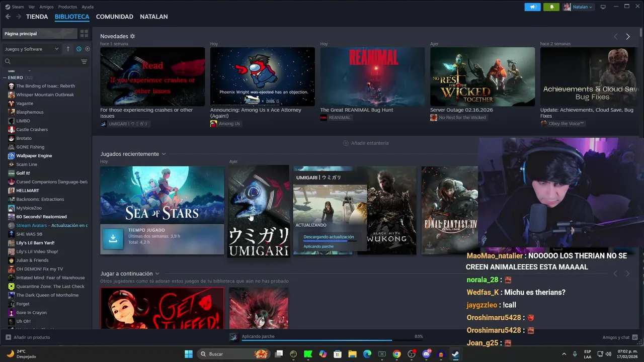Go back with the left arrow
The width and height of the screenshot is (644, 362).
coord(8,17)
